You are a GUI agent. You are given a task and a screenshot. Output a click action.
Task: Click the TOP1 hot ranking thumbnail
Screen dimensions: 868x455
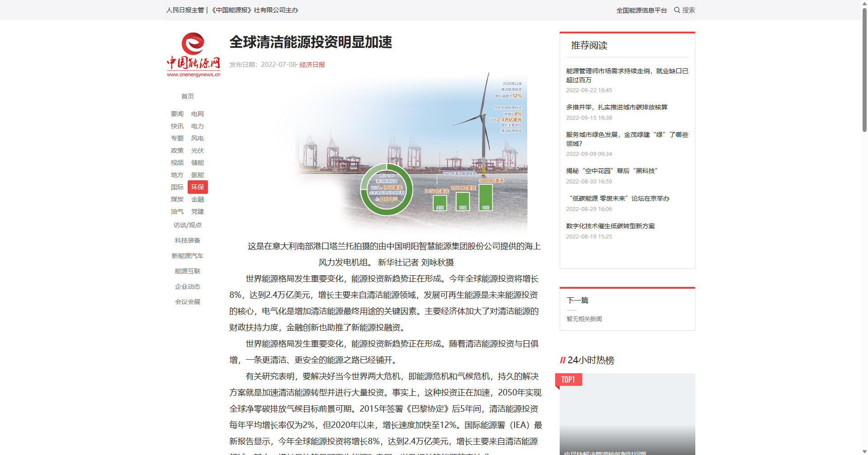627,413
